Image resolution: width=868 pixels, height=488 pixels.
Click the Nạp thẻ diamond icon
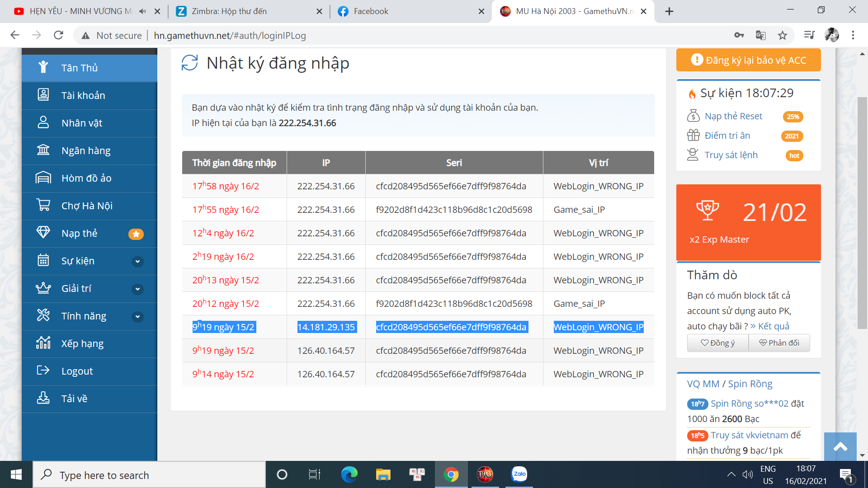pos(43,233)
